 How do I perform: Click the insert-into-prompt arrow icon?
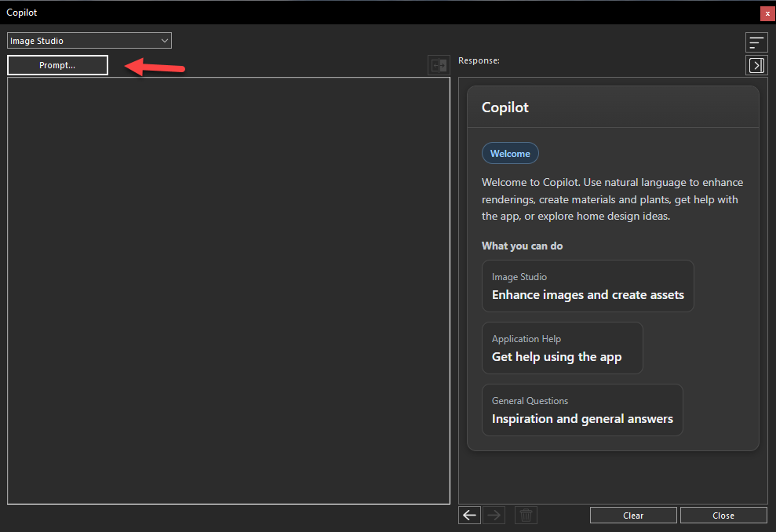(x=439, y=65)
